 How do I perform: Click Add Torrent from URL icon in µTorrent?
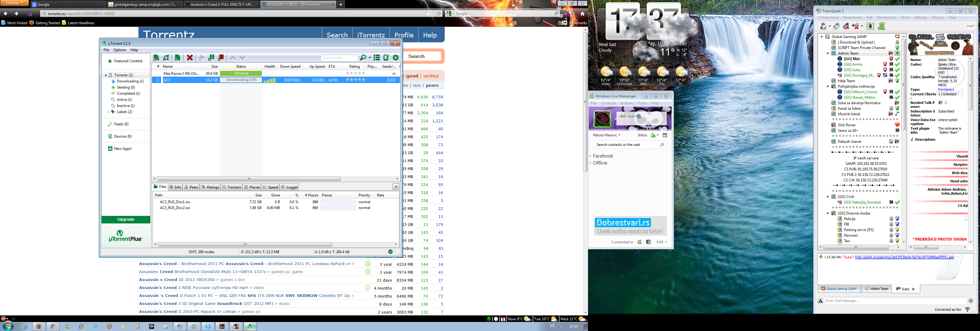(166, 58)
